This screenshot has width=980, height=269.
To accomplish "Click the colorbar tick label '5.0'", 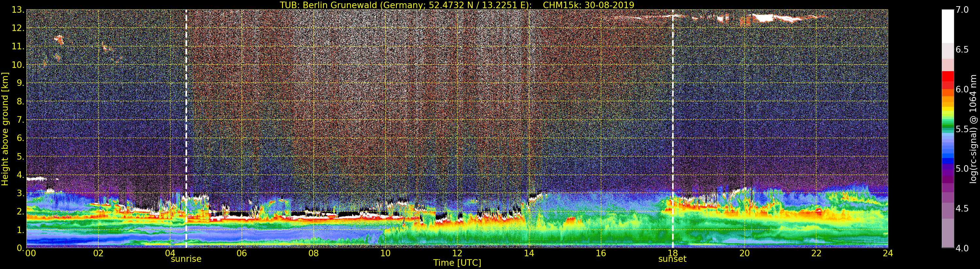I will 962,169.
